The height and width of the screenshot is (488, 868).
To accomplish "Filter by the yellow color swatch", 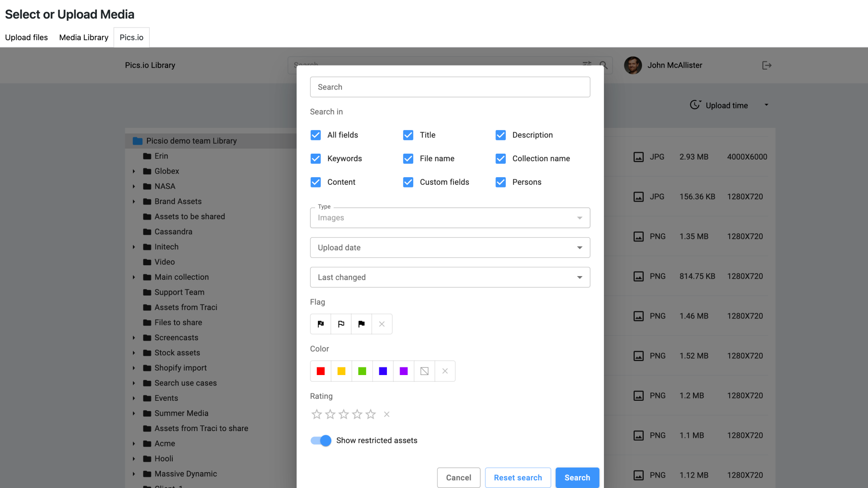I will click(341, 371).
